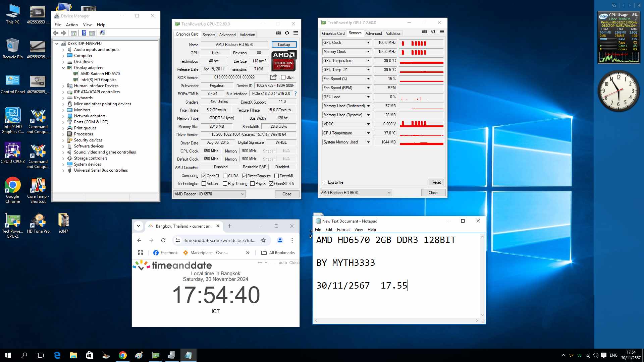644x362 pixels.
Task: Open GPU selector dropdown in Graphics Card window
Action: tap(209, 194)
